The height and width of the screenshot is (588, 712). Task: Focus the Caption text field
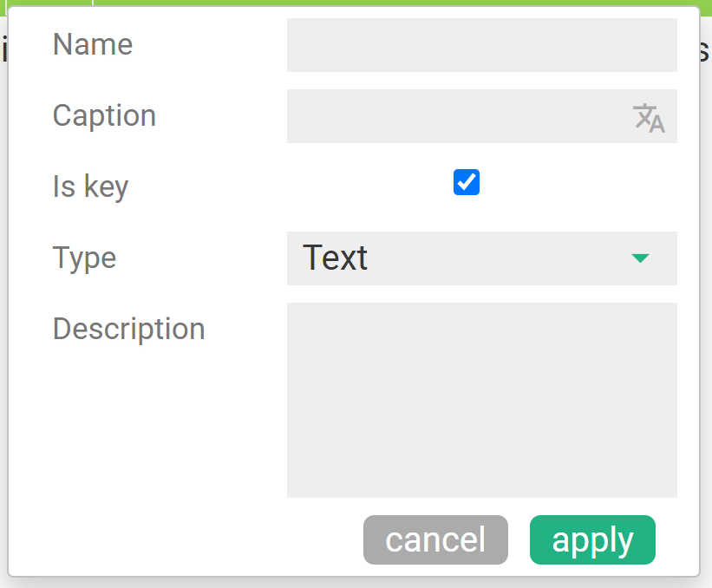tap(482, 116)
